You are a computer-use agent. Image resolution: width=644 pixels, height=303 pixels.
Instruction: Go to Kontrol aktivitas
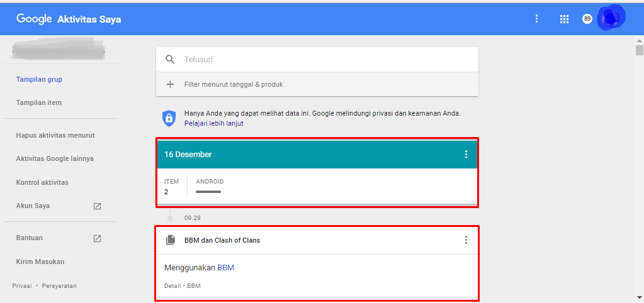click(42, 182)
